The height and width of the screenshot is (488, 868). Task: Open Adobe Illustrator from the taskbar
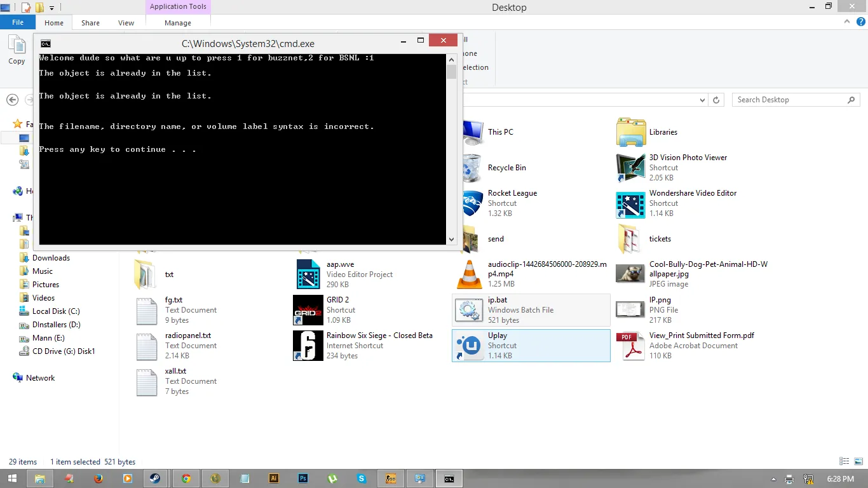(274, 478)
